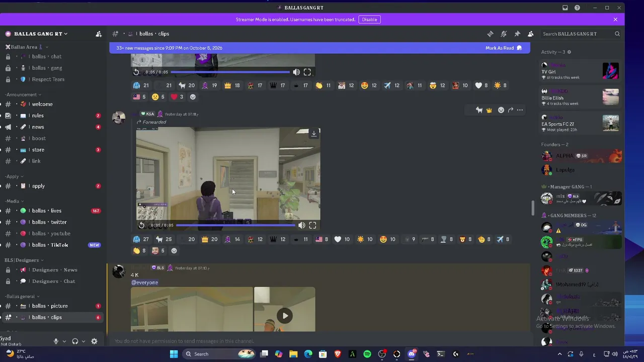The image size is (644, 362).
Task: Open notification settings bell in channel header
Action: (504, 34)
